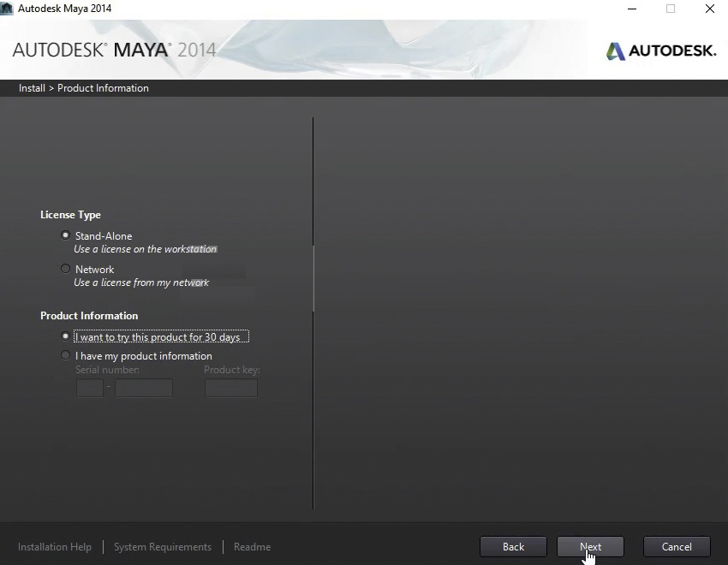Open the Readme link
This screenshot has width=728, height=565.
(x=252, y=547)
